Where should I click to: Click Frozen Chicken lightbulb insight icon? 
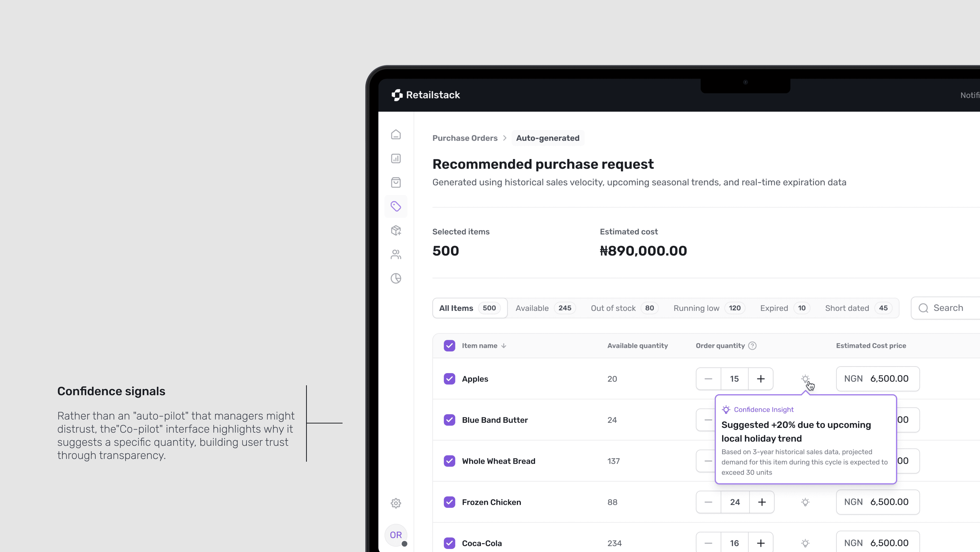(805, 502)
